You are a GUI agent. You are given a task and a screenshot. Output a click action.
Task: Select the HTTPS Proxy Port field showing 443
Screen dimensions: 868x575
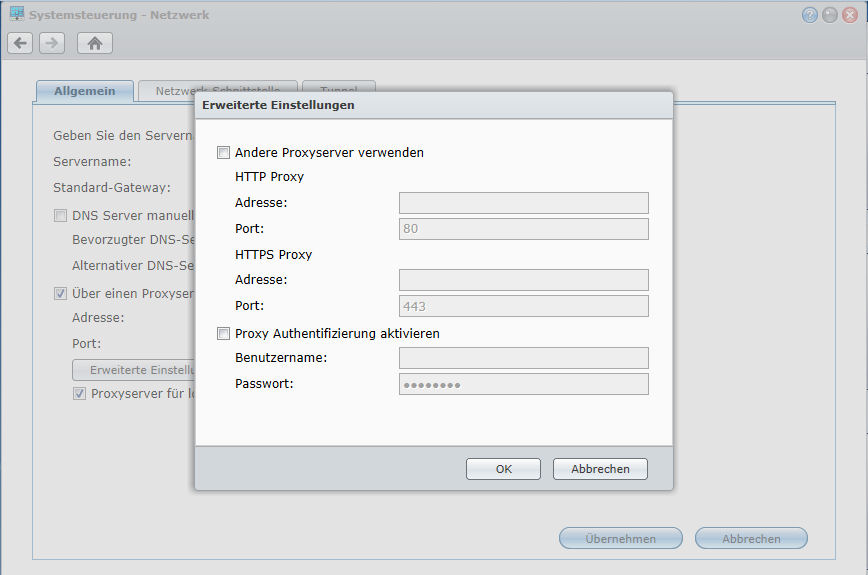tap(523, 306)
